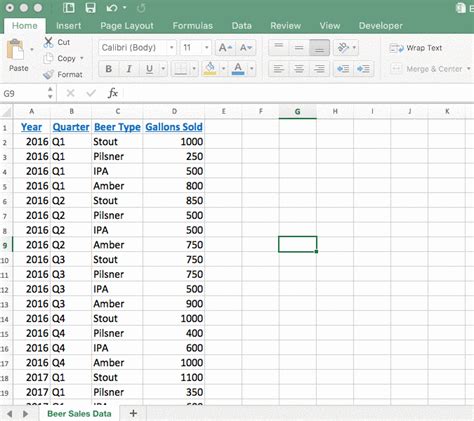Click the Name Box showing G9

24,93
